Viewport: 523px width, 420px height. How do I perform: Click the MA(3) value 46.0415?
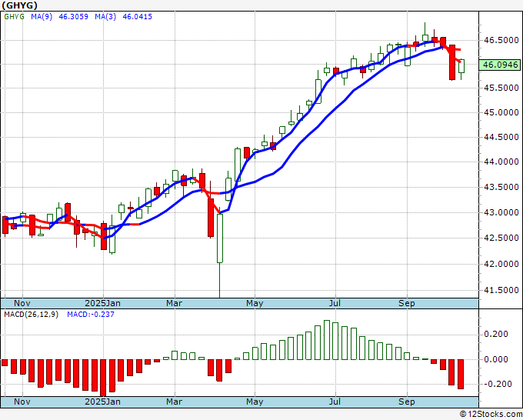(137, 16)
